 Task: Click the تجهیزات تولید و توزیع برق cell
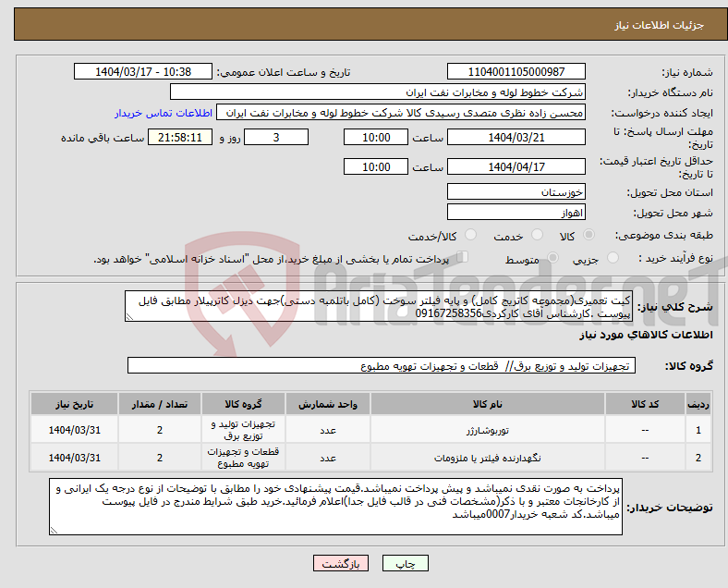point(243,430)
